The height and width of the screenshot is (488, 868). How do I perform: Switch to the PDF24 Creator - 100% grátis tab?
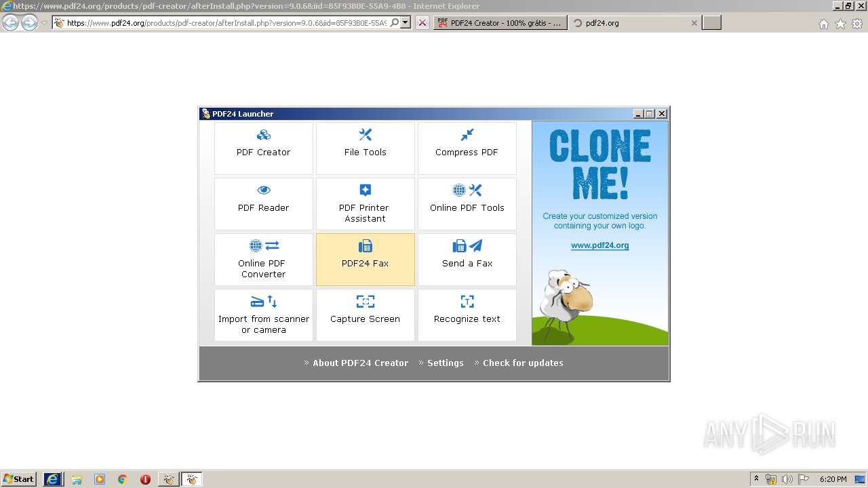point(500,22)
